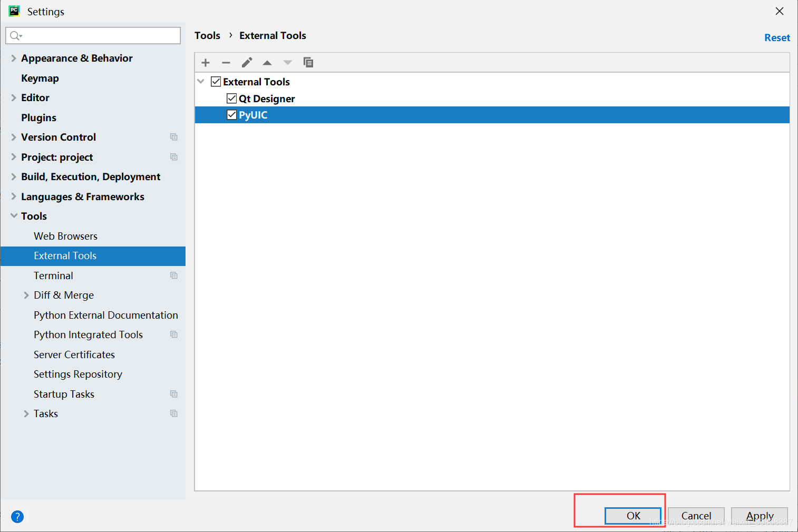Viewport: 798px width, 532px height.
Task: Expand the Tasks subsection
Action: click(x=26, y=413)
